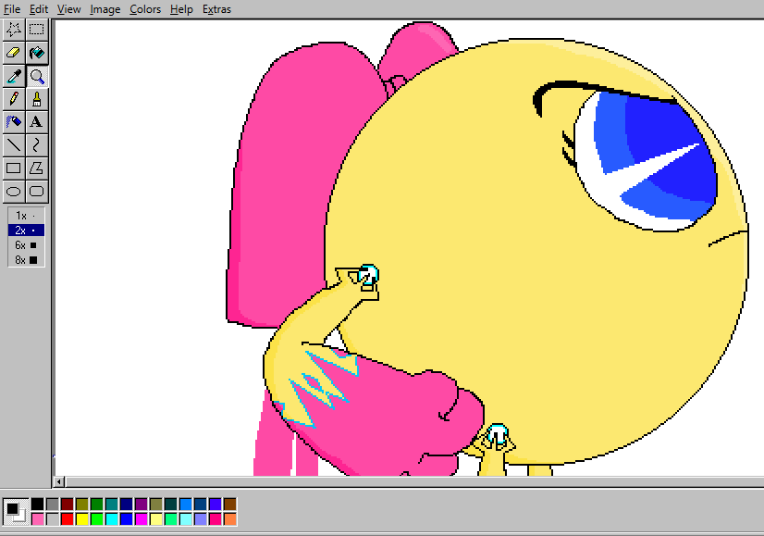The image size is (764, 536).
Task: Choose the Rounded Rectangle tool
Action: coord(37,191)
